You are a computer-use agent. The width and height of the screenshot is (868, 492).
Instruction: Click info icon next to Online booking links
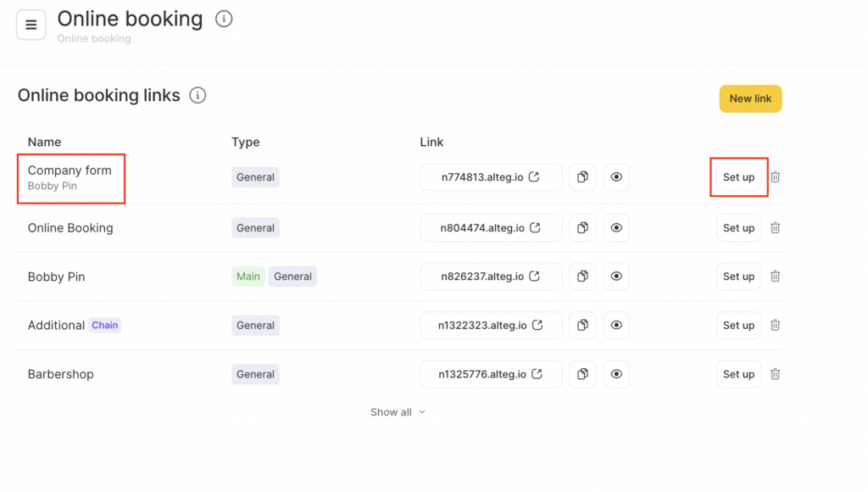(198, 95)
